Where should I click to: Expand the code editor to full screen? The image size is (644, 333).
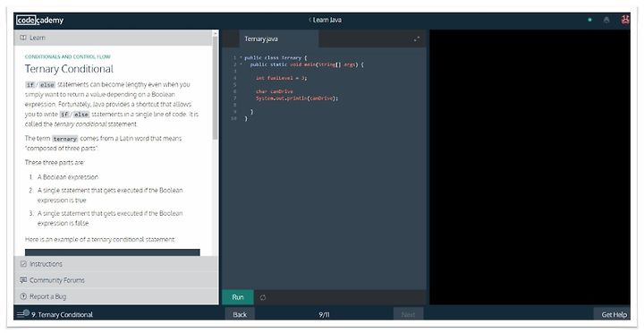(417, 39)
